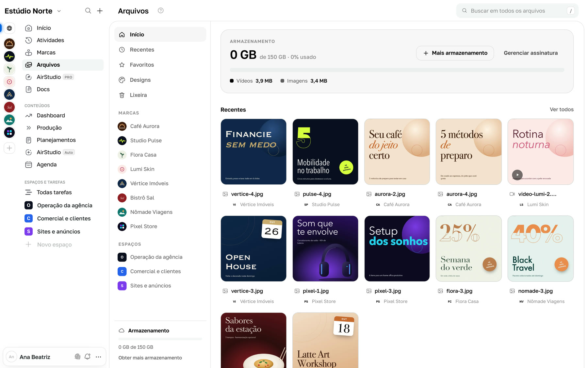This screenshot has height=368, width=588.
Task: Open the three-dots menu beside Ana Beatriz
Action: (98, 357)
